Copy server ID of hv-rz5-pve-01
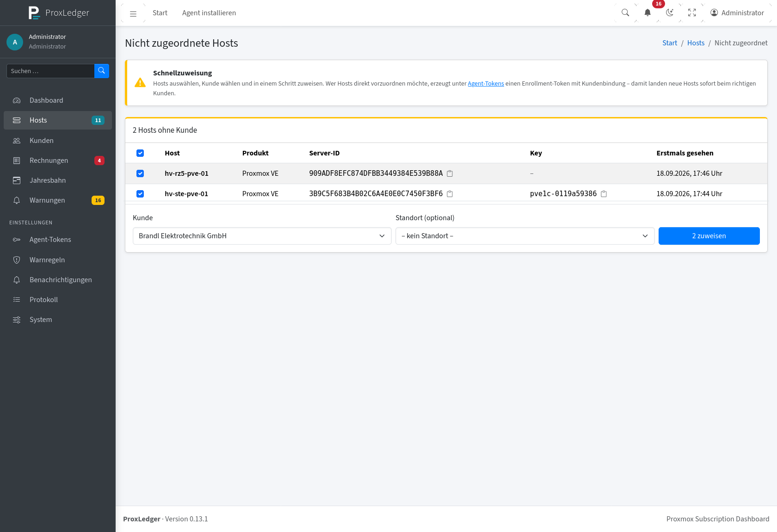 [x=450, y=173]
